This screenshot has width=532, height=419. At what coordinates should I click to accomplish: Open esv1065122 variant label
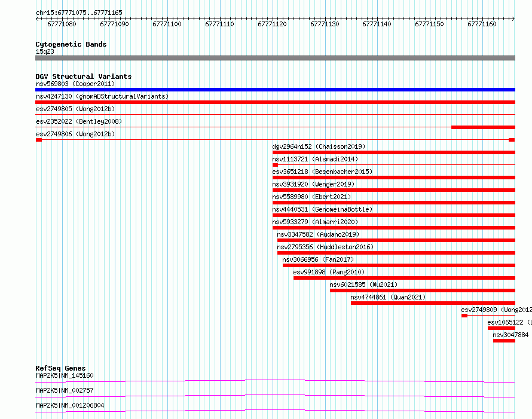510,322
